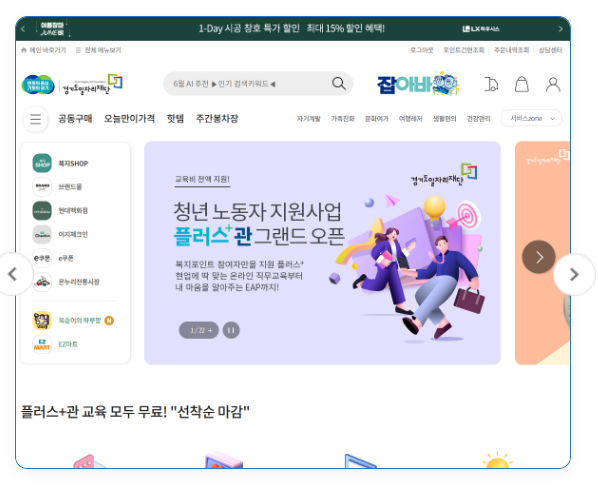Viewport: 598px width, 491px height.
Task: Open the 브랜드몰 sidebar icon
Action: click(x=42, y=187)
